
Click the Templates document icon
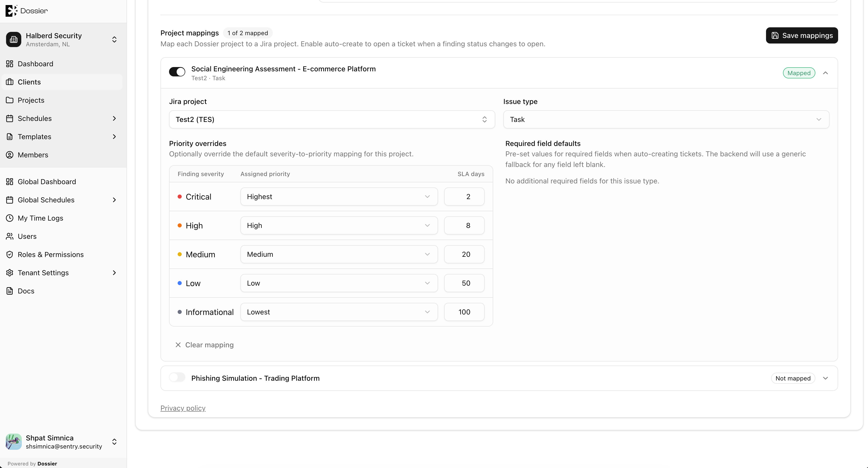pos(10,136)
